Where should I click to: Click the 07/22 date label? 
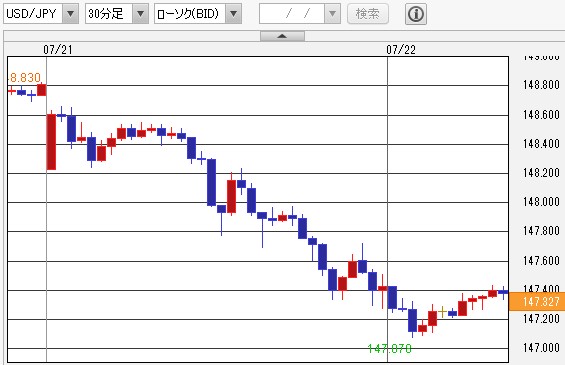(401, 50)
